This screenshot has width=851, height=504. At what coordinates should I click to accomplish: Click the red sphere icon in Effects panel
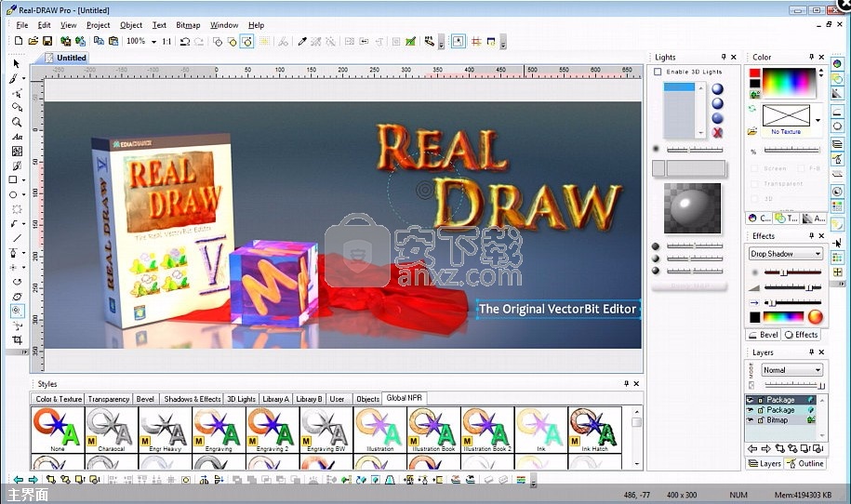(x=815, y=317)
